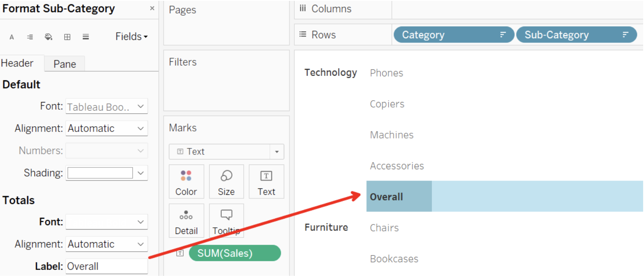Open the Shading paint bucket formatting icon
This screenshot has width=644, height=276.
coord(48,37)
